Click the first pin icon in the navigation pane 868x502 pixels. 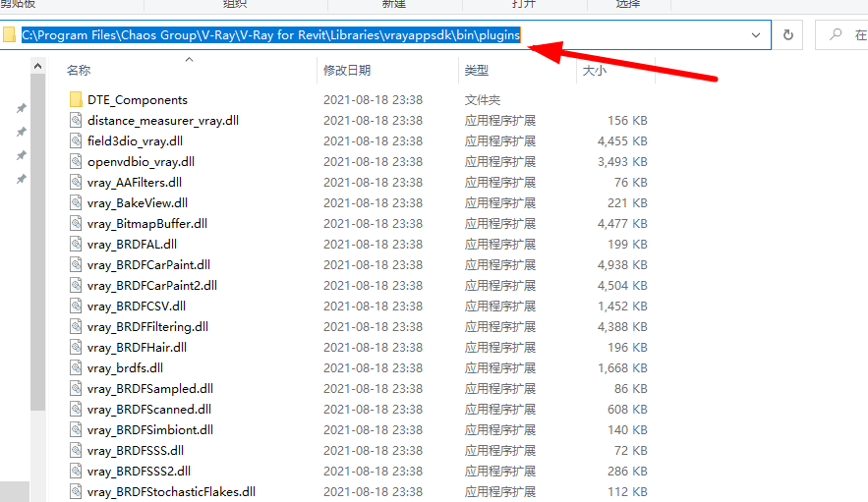[21, 108]
